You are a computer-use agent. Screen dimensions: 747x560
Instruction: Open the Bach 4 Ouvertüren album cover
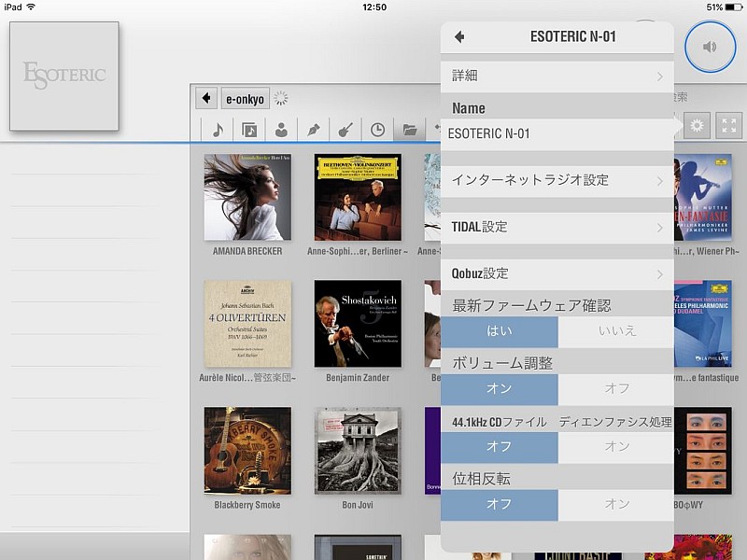point(247,323)
